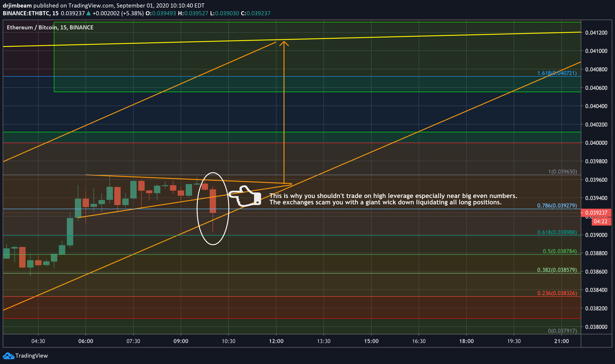
Task: Click the +0.002002 (+5.38%) change value
Action: coord(118,13)
